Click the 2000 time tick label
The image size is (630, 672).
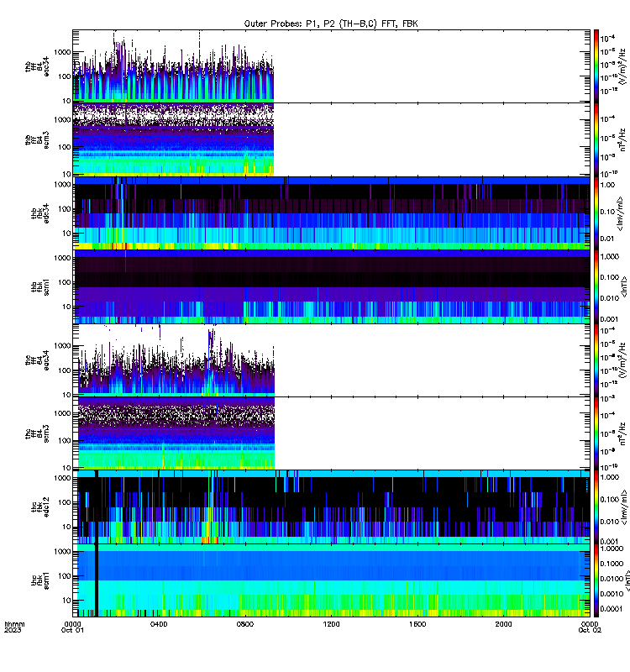tap(503, 624)
